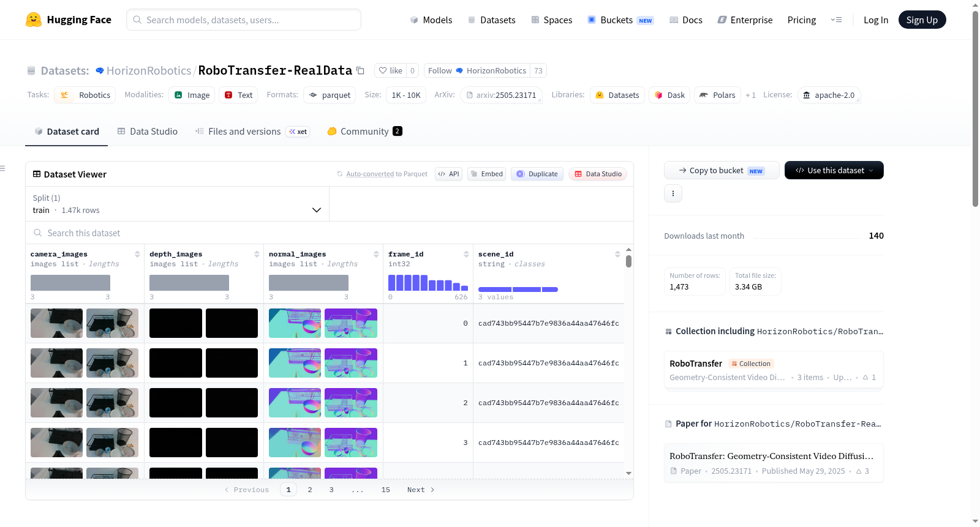Viewport: 980px width, 527px height.
Task: Open first camera_images thumbnail in row 0
Action: pos(56,323)
